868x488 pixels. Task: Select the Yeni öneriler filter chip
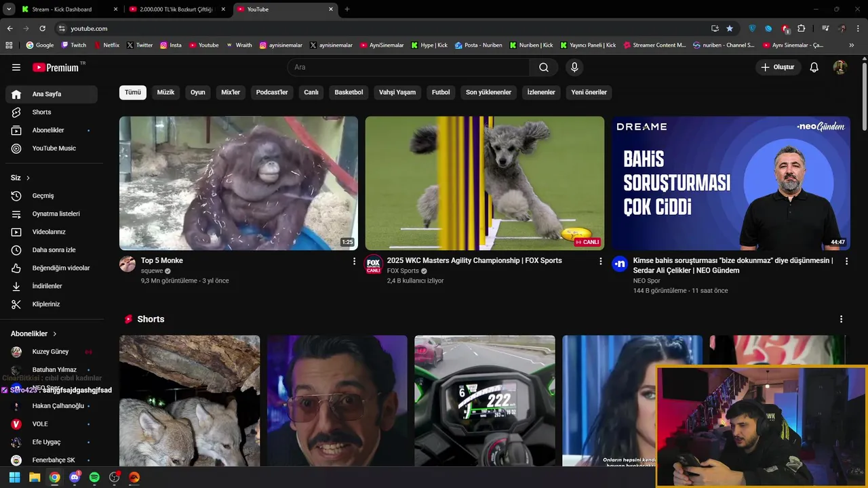coord(589,92)
